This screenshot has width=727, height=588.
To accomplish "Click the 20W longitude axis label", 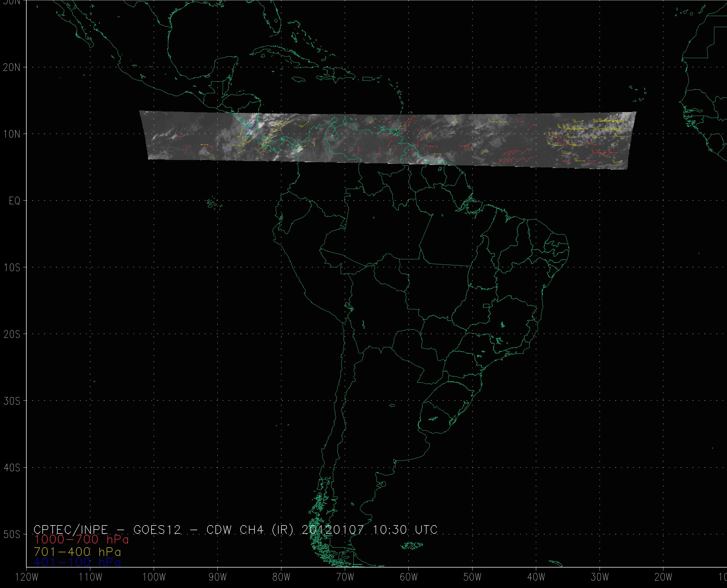I will click(663, 577).
